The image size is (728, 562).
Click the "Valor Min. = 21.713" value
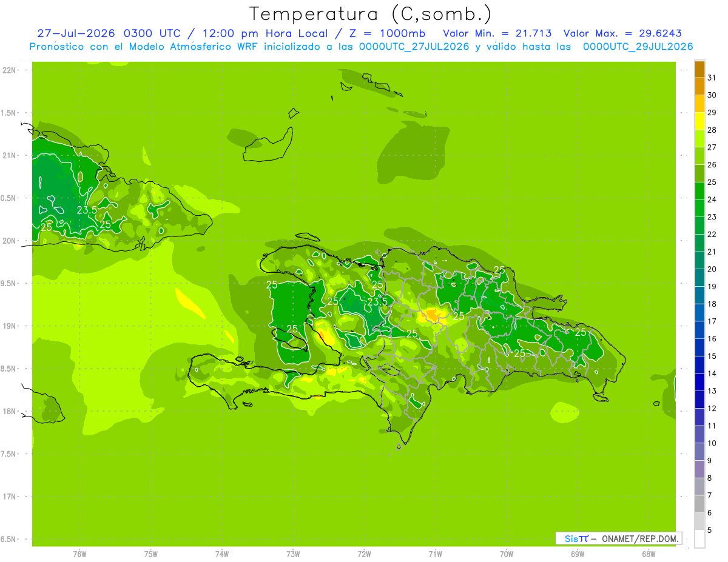(x=497, y=33)
